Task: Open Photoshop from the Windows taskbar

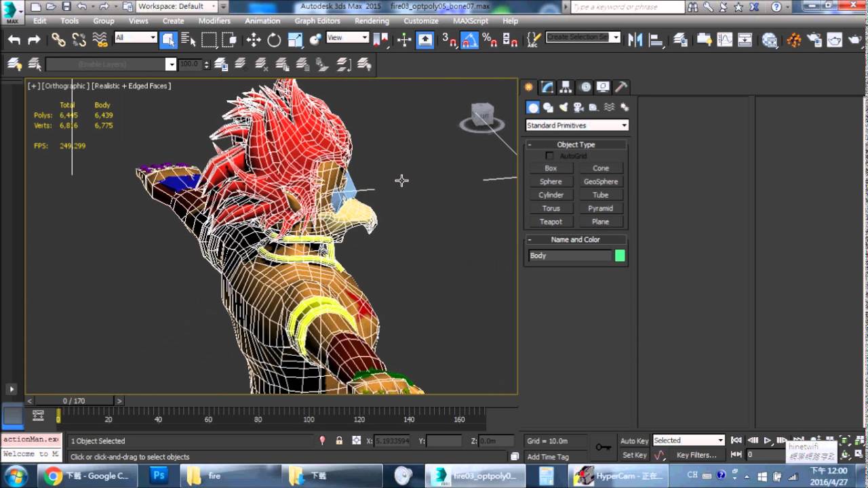Action: click(x=159, y=476)
